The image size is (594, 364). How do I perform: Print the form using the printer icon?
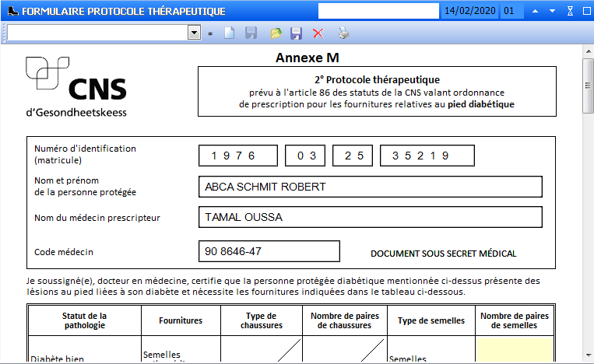pyautogui.click(x=343, y=33)
